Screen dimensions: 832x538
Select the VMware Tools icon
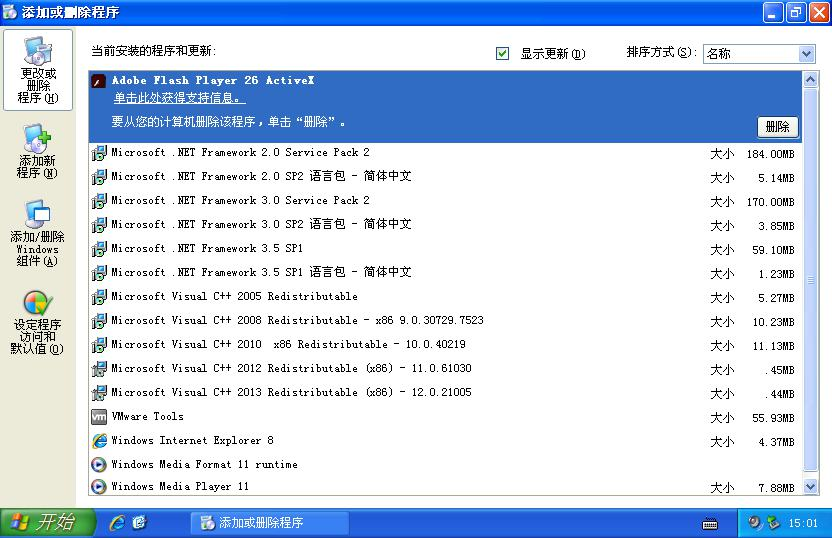99,417
